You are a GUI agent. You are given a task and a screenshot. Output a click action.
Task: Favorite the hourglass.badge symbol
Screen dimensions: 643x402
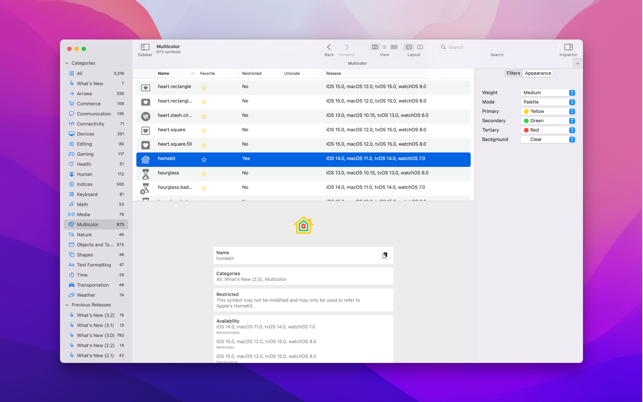pos(204,188)
